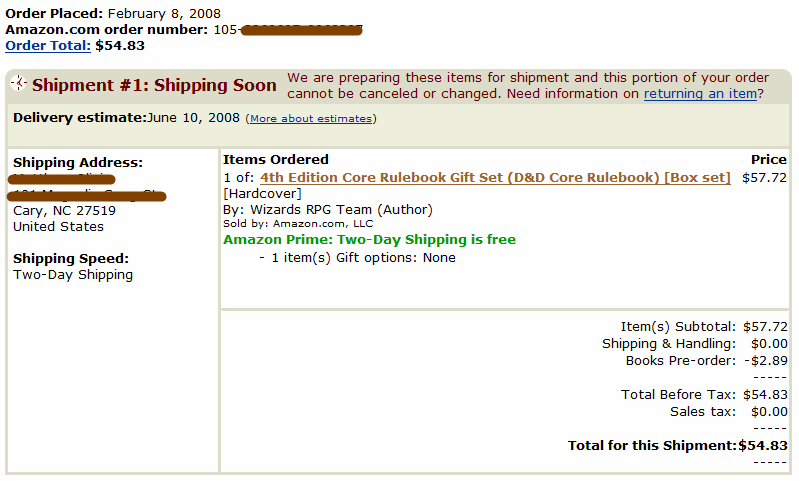Select the "Cary, NC 27519" address line

64,211
